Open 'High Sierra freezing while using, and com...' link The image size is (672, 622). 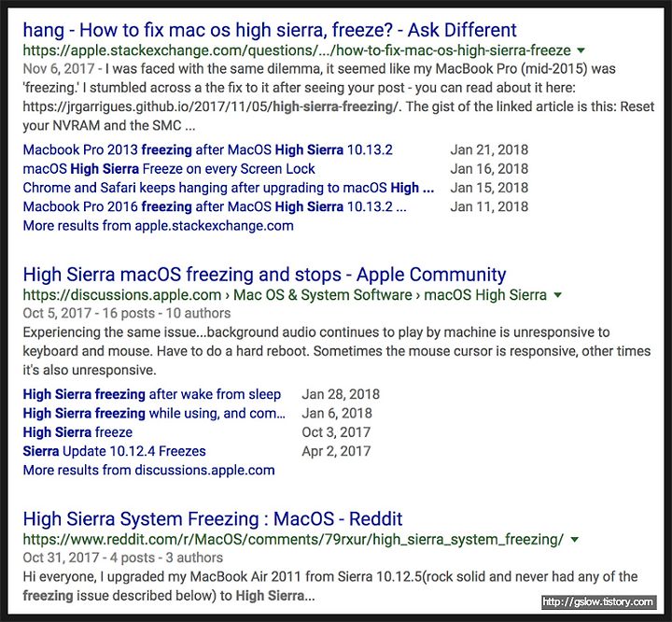point(154,413)
